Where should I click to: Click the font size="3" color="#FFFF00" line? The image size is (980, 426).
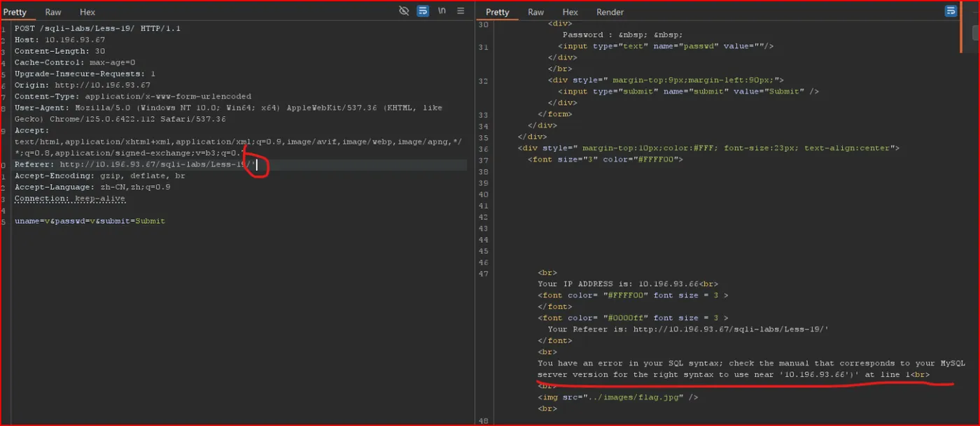605,159
